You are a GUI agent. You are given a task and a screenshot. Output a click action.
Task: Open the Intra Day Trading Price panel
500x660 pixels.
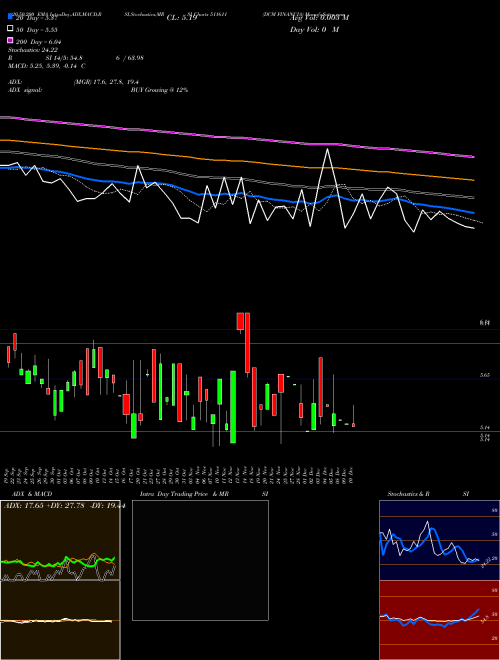(x=200, y=560)
